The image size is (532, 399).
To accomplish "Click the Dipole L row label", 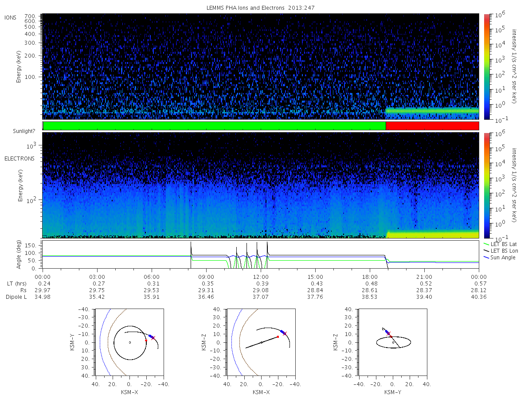I will (x=16, y=297).
